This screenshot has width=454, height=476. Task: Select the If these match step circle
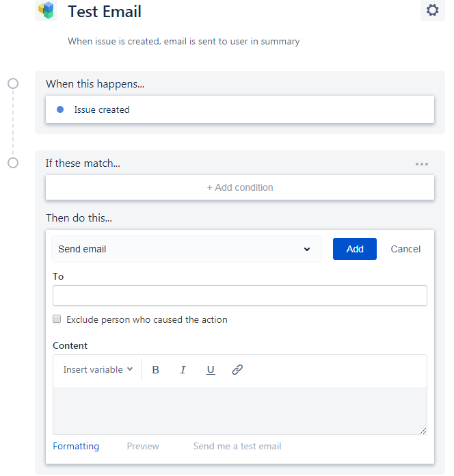[13, 163]
